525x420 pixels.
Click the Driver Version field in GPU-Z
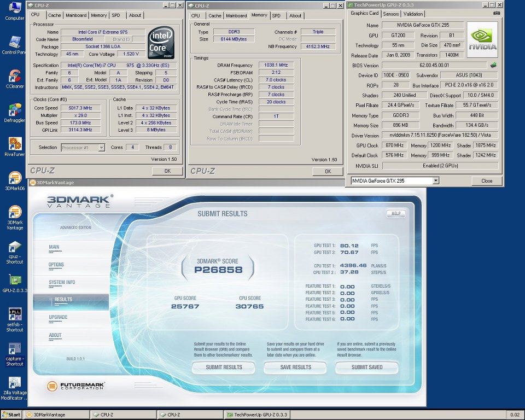[440, 135]
